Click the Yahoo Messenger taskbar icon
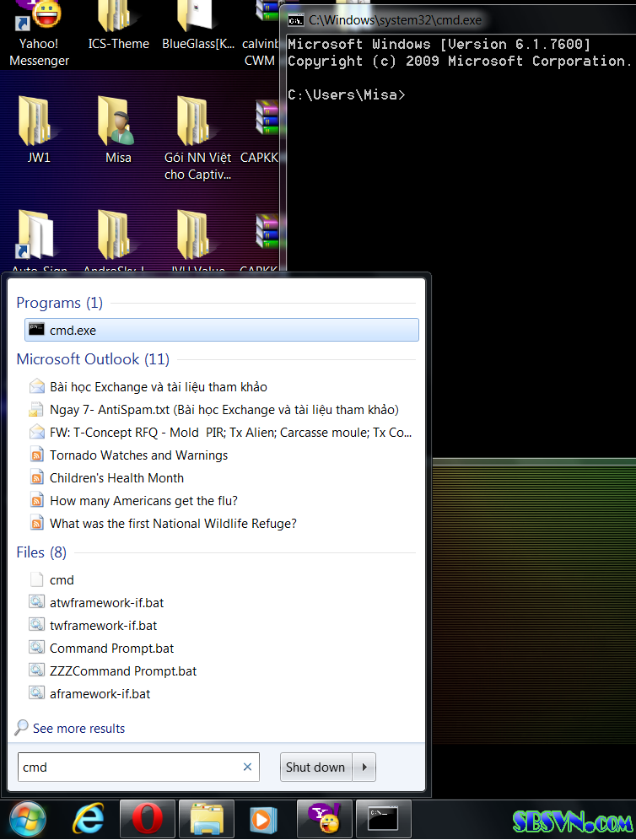636x840 pixels. 324,818
